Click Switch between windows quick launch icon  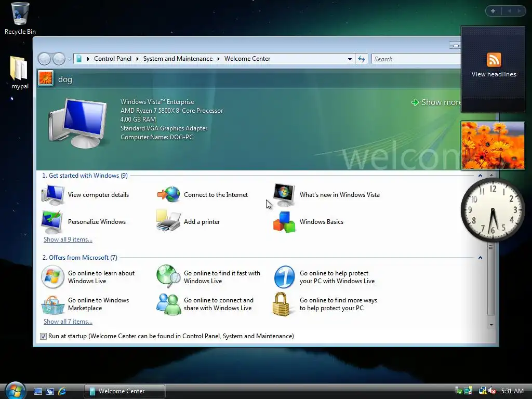click(x=50, y=391)
